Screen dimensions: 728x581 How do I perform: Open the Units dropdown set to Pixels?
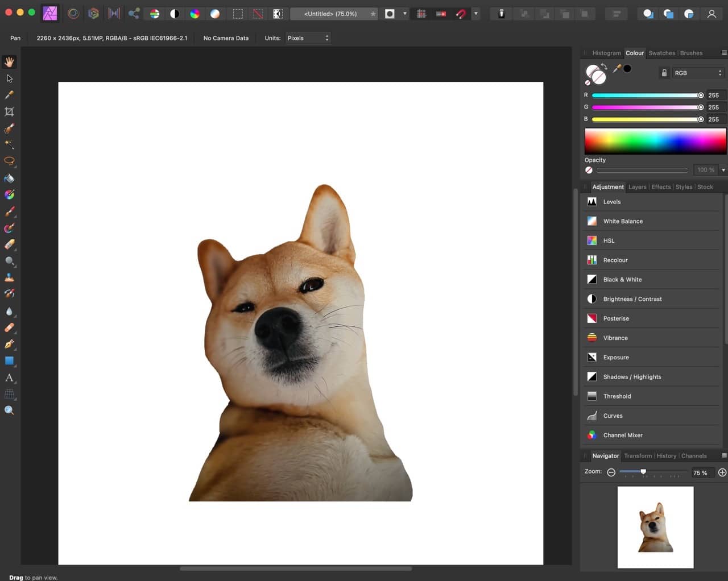click(x=308, y=38)
